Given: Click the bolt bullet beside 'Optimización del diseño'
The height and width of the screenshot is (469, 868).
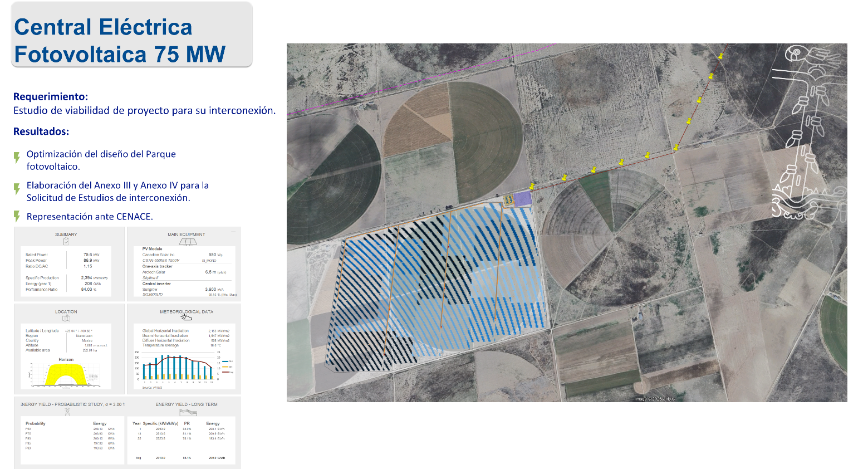Looking at the screenshot, I should pyautogui.click(x=17, y=158).
